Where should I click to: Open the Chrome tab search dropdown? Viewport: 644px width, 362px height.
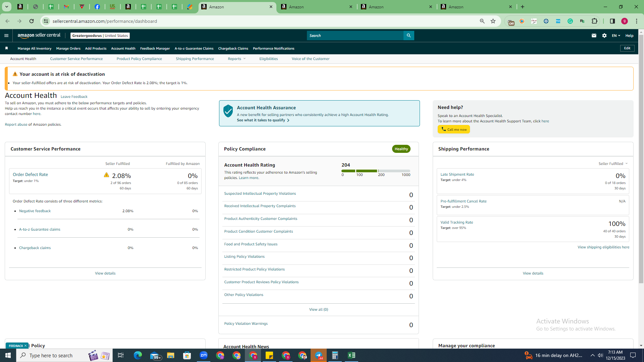point(7,7)
